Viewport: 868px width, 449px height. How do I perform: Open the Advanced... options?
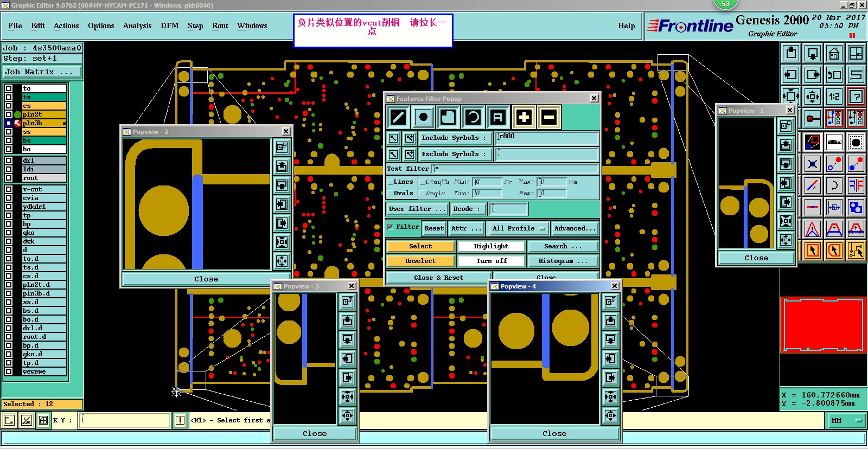(x=575, y=228)
